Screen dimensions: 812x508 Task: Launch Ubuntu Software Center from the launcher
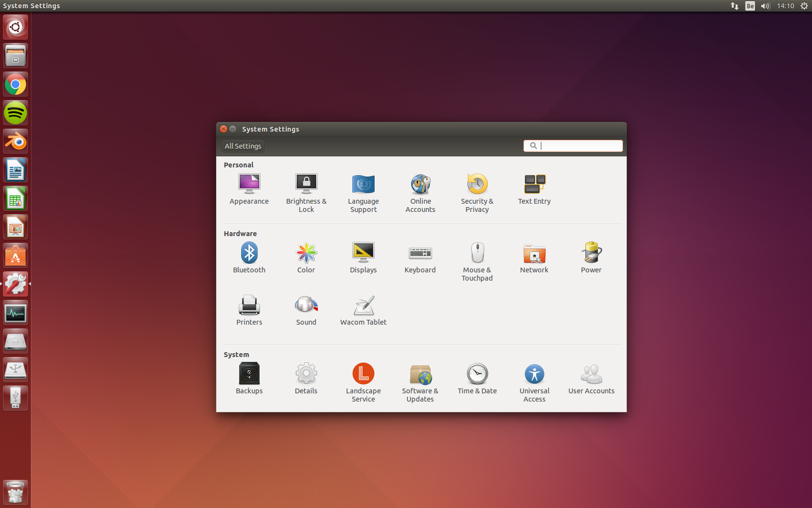click(x=15, y=255)
